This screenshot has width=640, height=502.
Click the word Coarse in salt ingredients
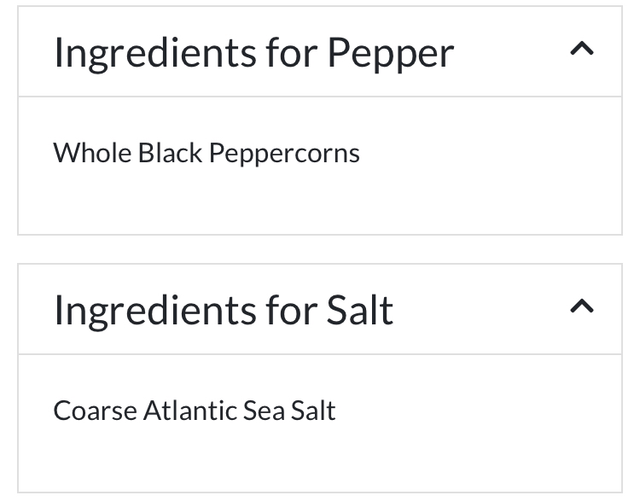94,410
